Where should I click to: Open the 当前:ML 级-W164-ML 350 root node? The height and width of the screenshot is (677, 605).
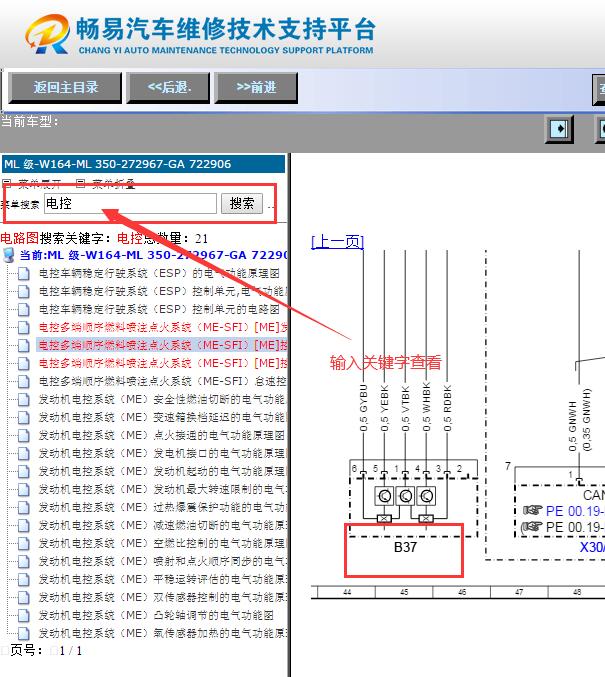[153, 255]
